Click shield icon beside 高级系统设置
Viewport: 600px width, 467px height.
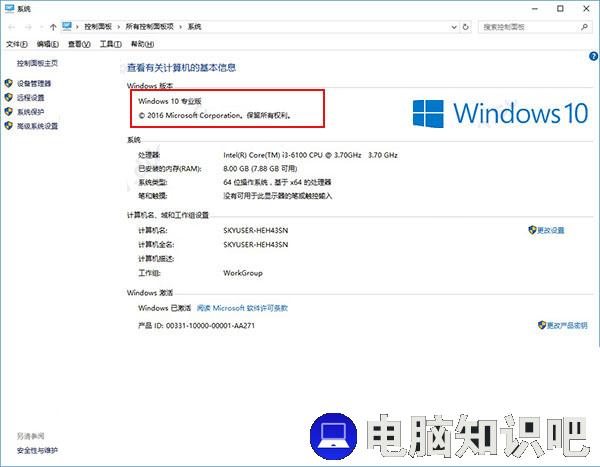click(x=9, y=126)
